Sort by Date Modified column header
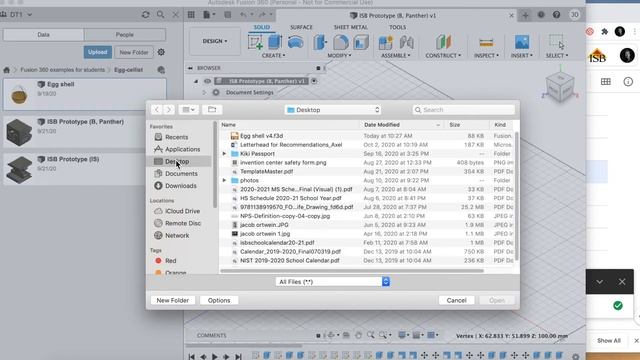The height and width of the screenshot is (360, 640). (402, 125)
